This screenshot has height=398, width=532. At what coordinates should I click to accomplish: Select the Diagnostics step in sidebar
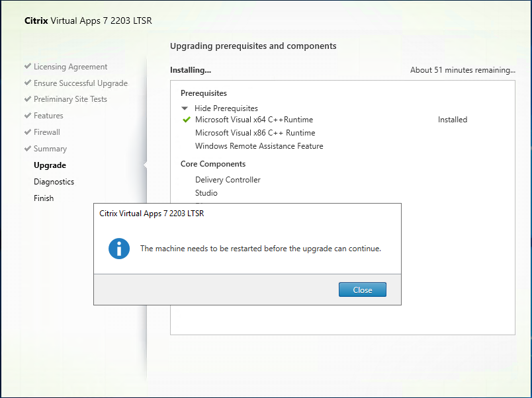click(x=54, y=182)
